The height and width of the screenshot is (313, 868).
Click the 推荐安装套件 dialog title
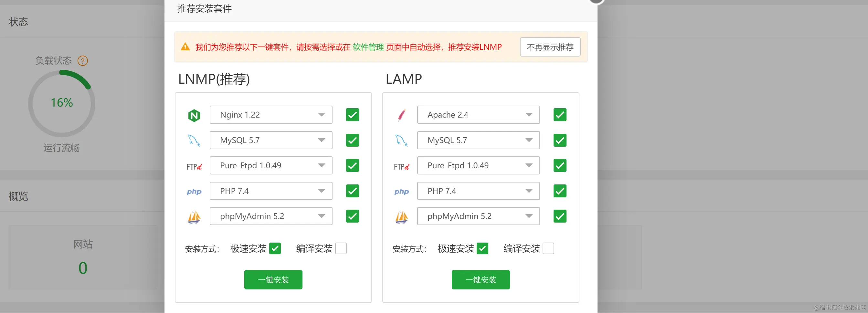pos(205,9)
